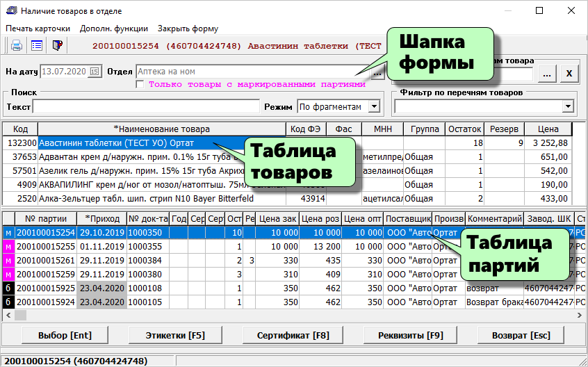Image resolution: width=588 pixels, height=367 pixels.
Task: Click the Сертификат [F8] button
Action: pos(293,335)
